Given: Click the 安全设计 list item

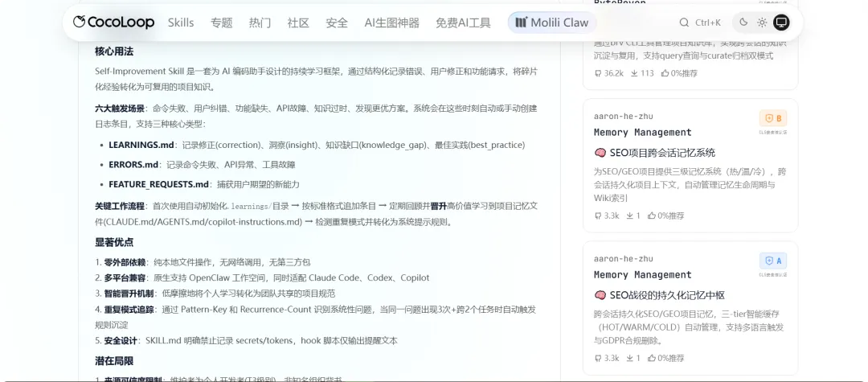Looking at the screenshot, I should point(246,340).
